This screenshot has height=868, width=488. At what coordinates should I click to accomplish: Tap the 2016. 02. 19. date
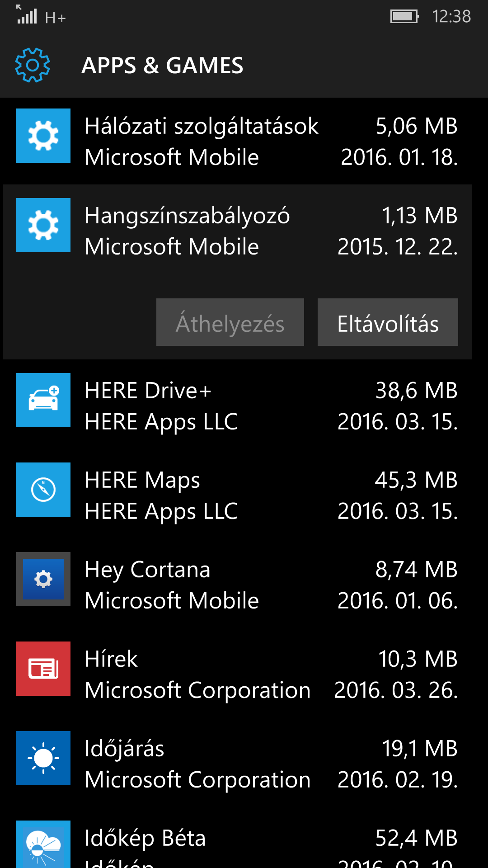[398, 780]
